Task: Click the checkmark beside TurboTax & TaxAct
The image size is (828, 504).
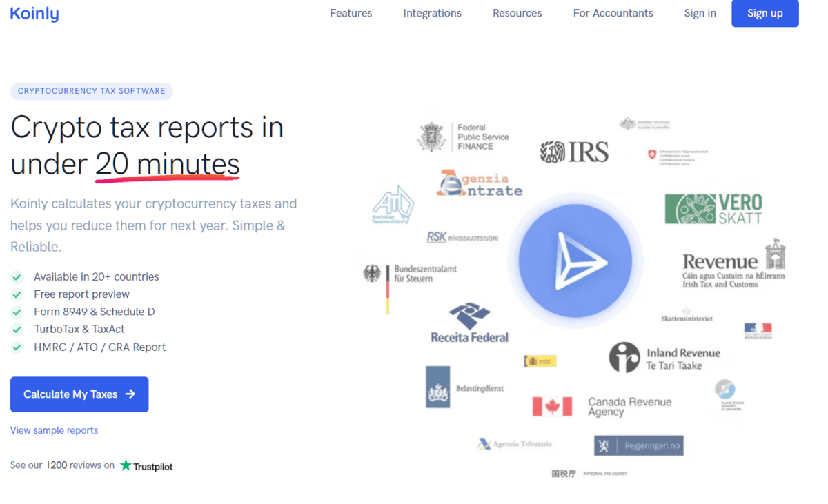Action: click(17, 330)
